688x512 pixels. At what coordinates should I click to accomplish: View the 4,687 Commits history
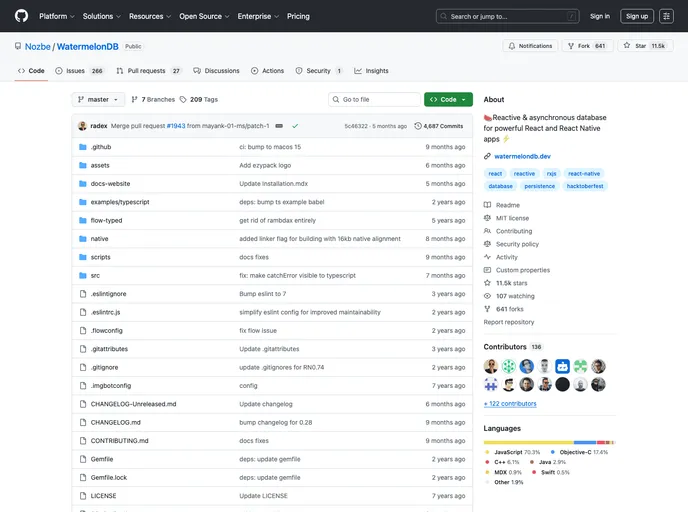439,126
